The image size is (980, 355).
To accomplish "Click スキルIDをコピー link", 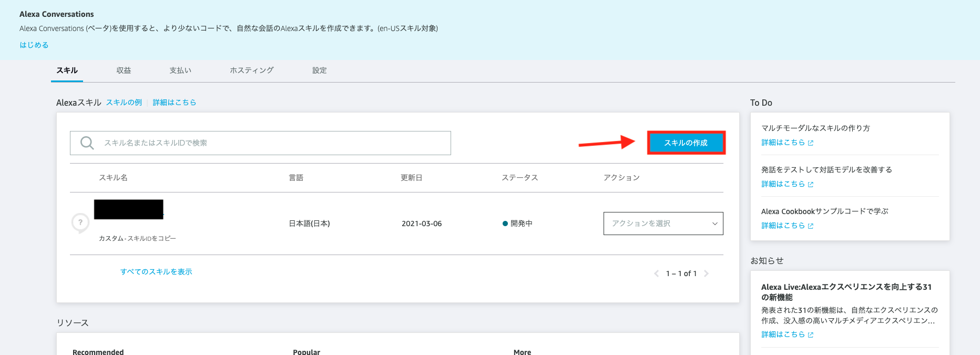I will point(151,239).
